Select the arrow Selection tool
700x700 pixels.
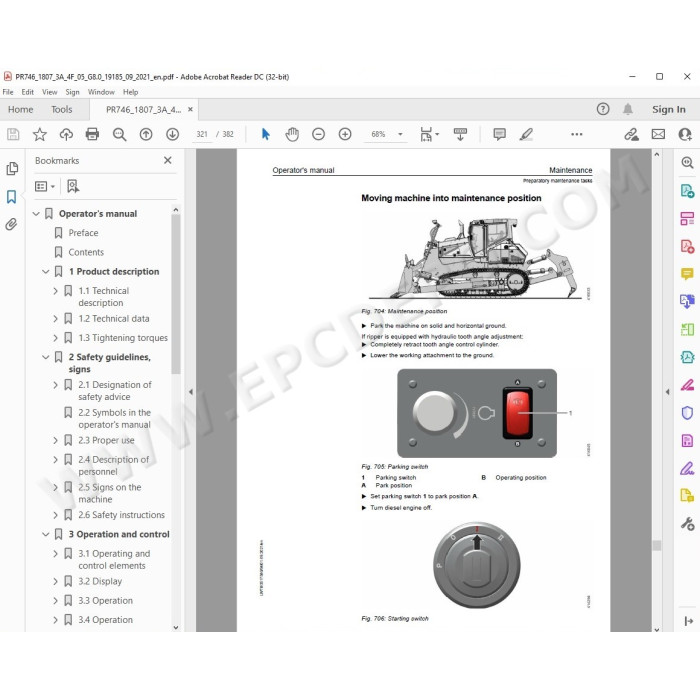[266, 134]
